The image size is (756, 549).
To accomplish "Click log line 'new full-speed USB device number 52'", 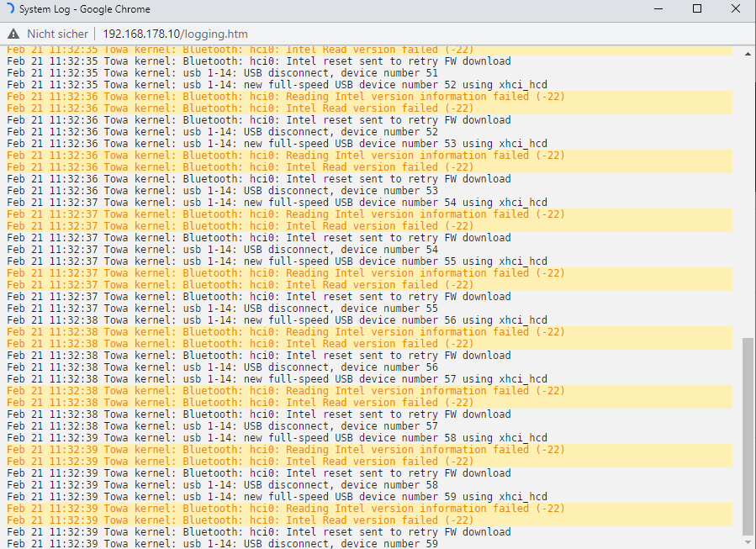I will 278,85.
